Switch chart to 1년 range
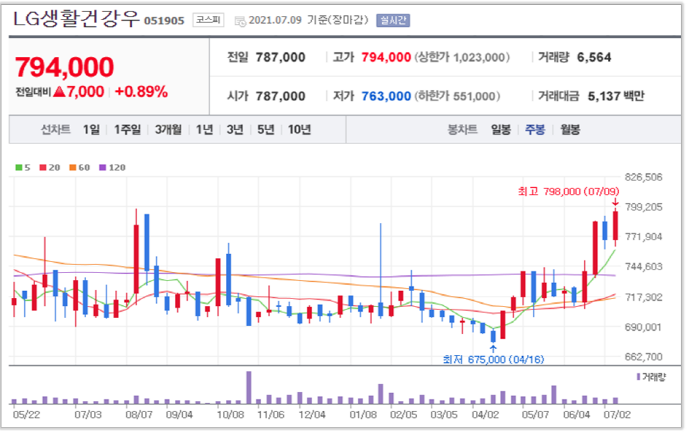Image resolution: width=687 pixels, height=435 pixels. point(204,130)
